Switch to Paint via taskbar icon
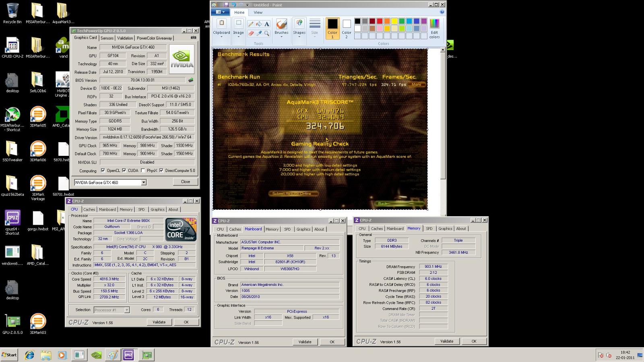 tap(112, 355)
